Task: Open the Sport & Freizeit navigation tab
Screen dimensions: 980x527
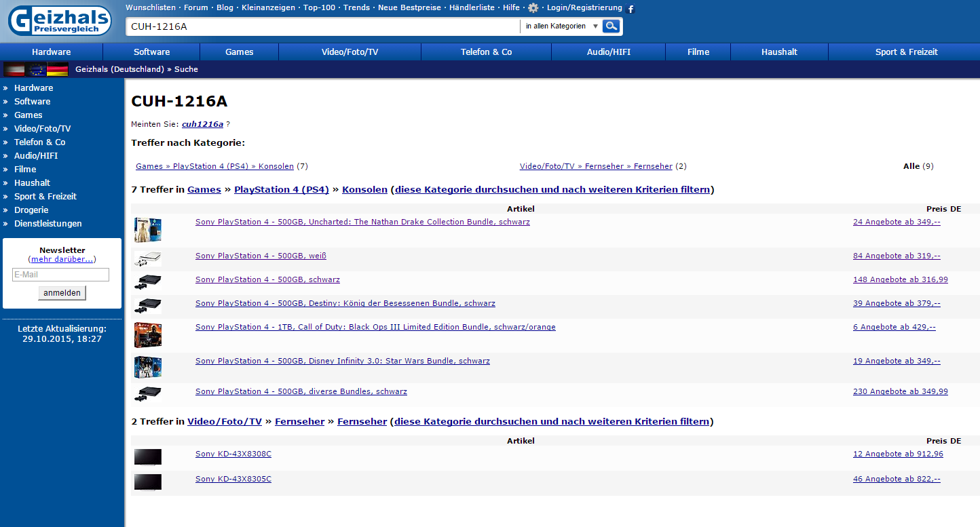Action: [x=906, y=52]
